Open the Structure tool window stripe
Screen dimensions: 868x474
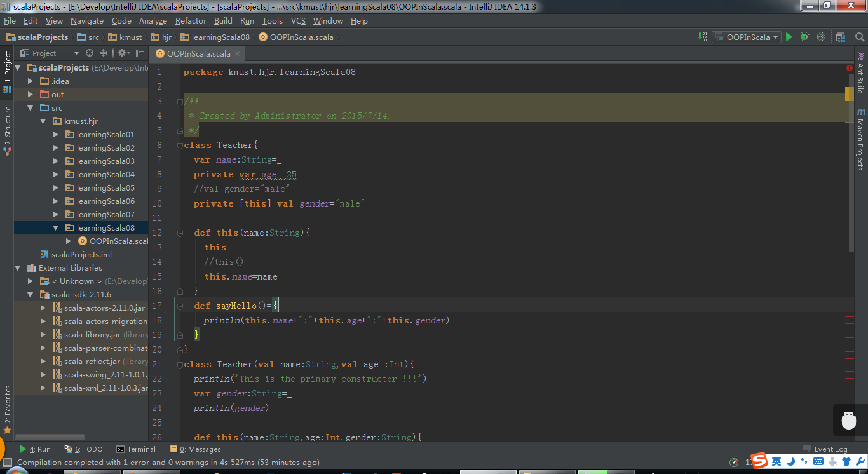pyautogui.click(x=7, y=130)
